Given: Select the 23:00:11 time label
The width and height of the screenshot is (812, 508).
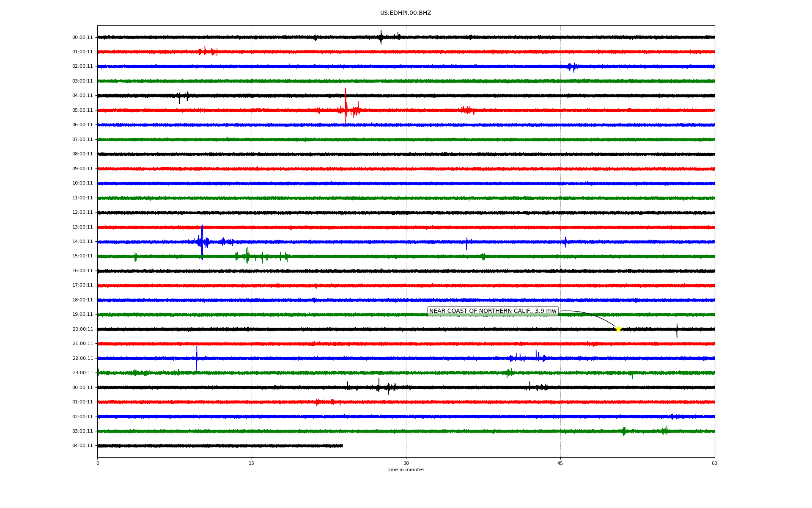Looking at the screenshot, I should click(x=82, y=373).
